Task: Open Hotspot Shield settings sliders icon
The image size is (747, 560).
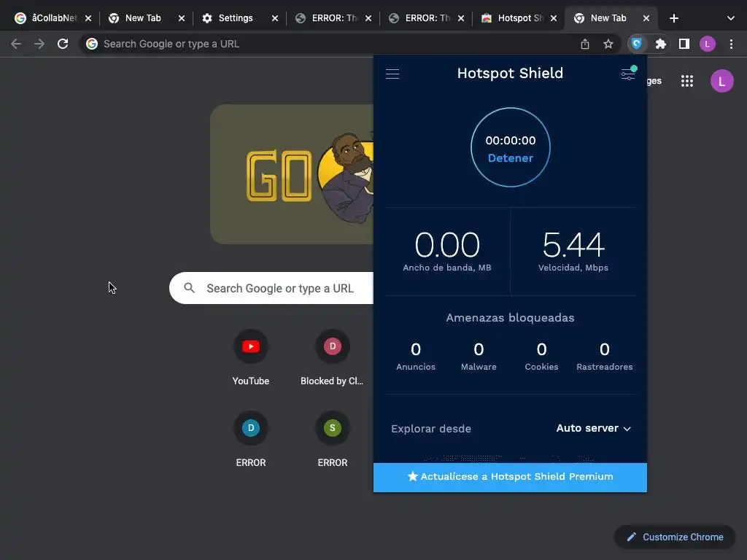Action: coord(628,74)
